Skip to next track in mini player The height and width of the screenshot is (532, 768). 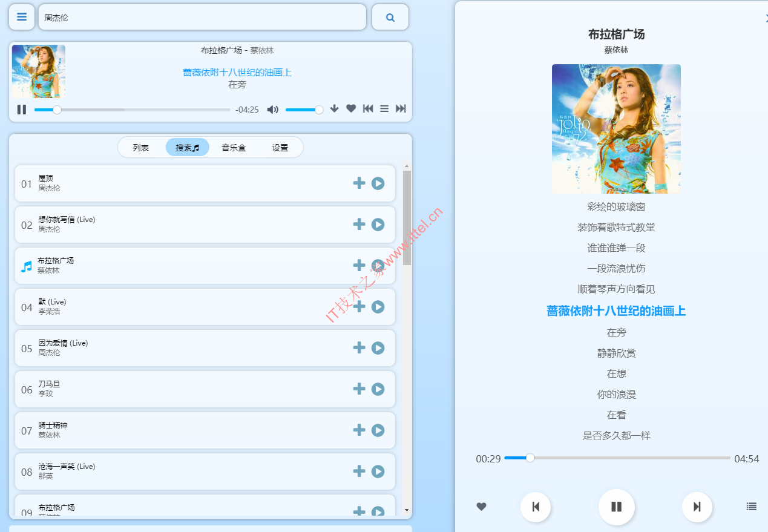(401, 109)
